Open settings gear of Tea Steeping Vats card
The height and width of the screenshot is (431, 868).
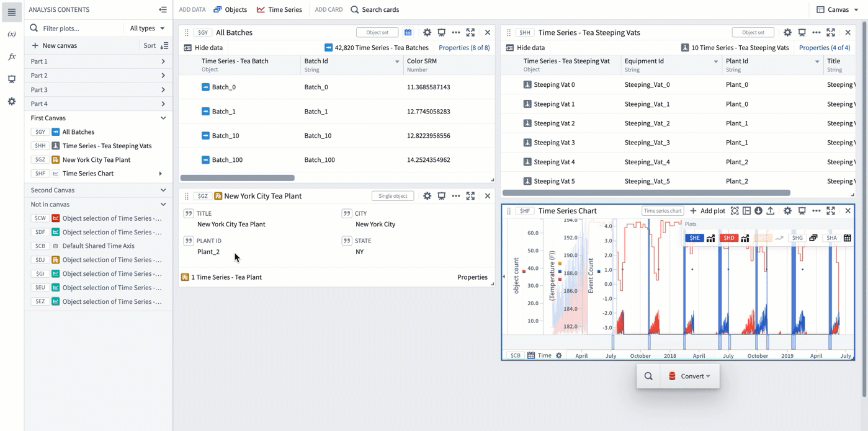(787, 32)
